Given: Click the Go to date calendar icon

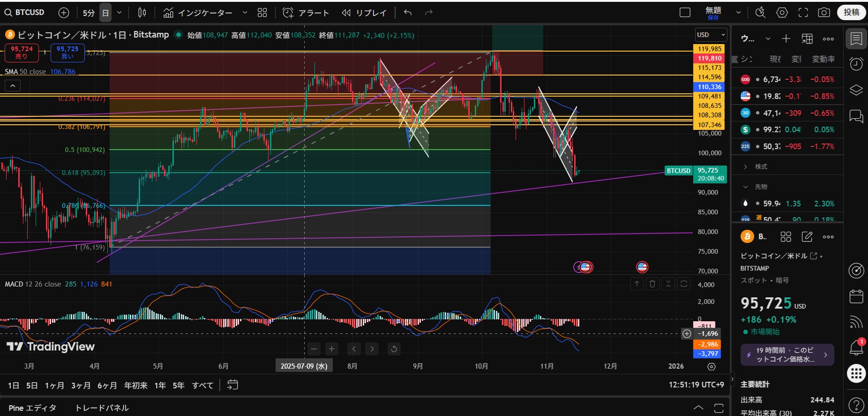Looking at the screenshot, I should tap(232, 385).
